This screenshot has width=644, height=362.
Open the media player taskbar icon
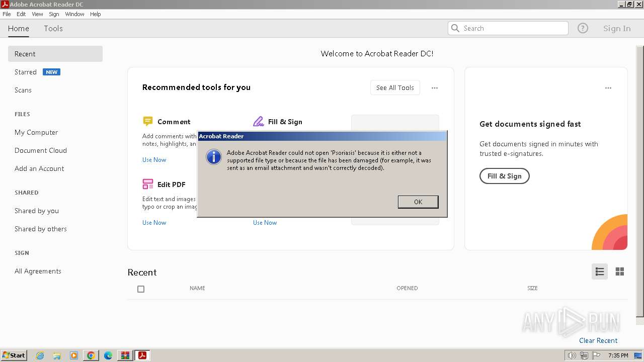point(74,355)
